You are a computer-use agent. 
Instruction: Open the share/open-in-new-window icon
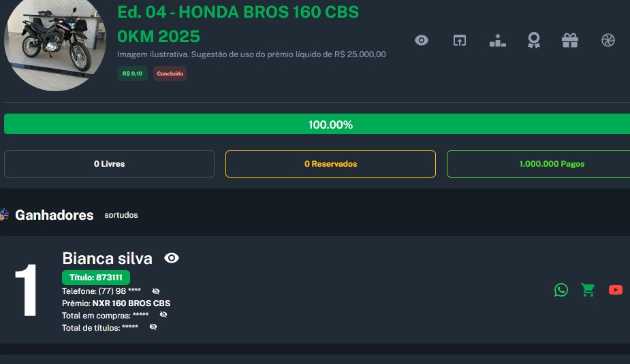click(x=460, y=40)
